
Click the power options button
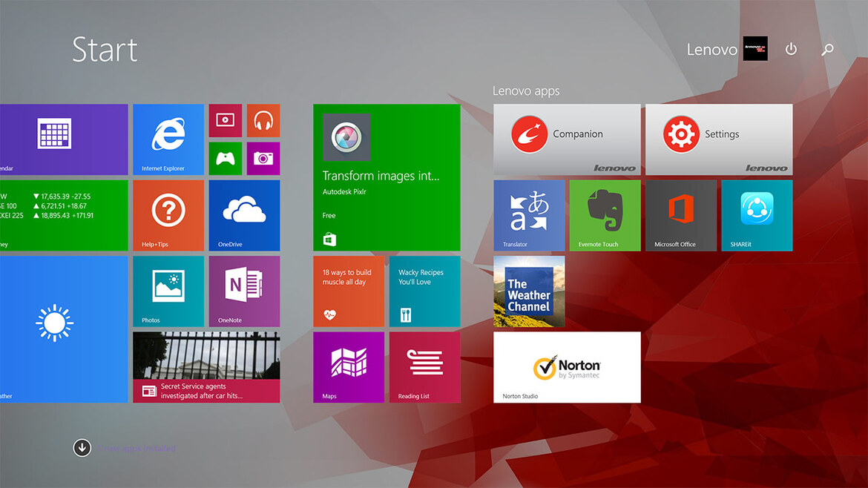[x=791, y=49]
